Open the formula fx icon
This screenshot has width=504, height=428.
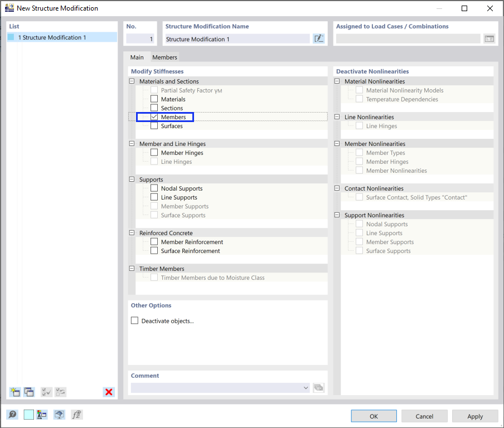[76, 415]
